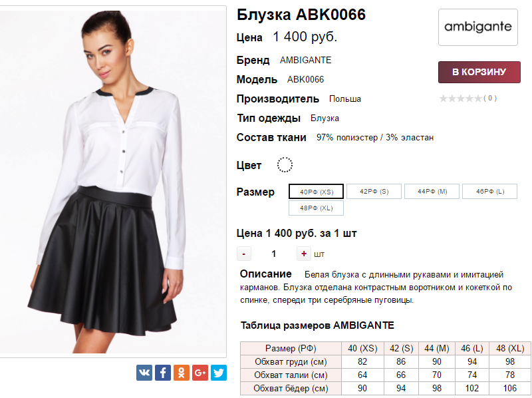Share on Google Plus

point(200,373)
